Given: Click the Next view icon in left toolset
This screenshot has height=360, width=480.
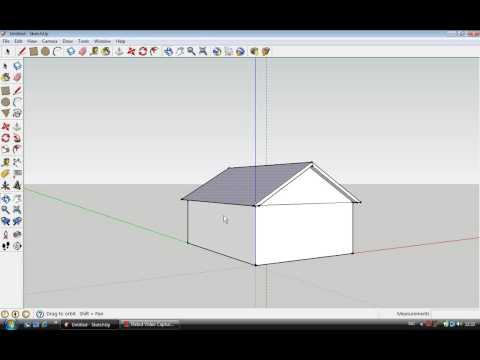Looking at the screenshot, I should coord(17,221).
